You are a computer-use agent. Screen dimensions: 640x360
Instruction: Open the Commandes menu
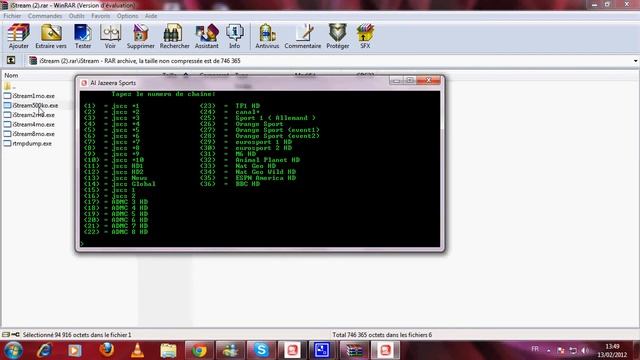click(x=45, y=16)
